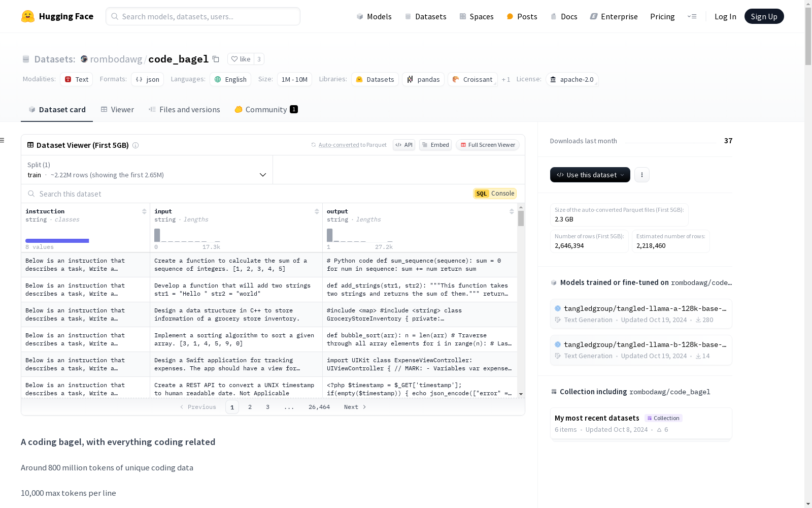
Task: Click the Hugging Face logo
Action: (57, 16)
